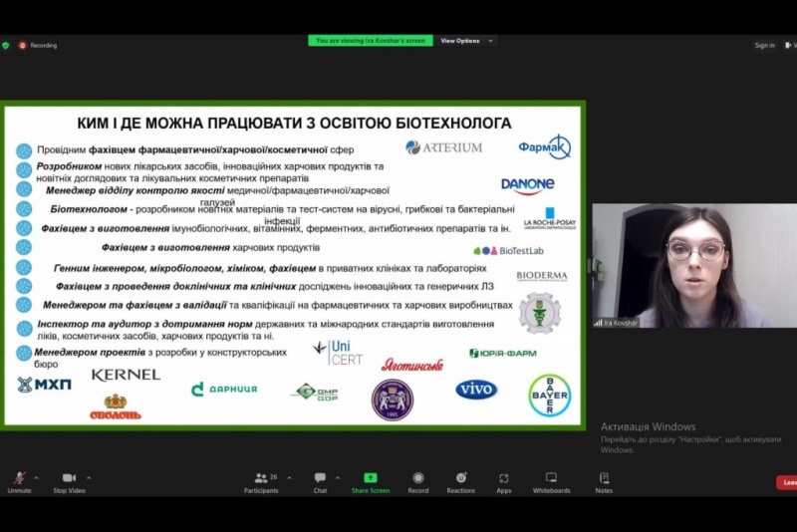Click the Sign in button
Viewport: 797px width, 532px height.
(x=764, y=45)
